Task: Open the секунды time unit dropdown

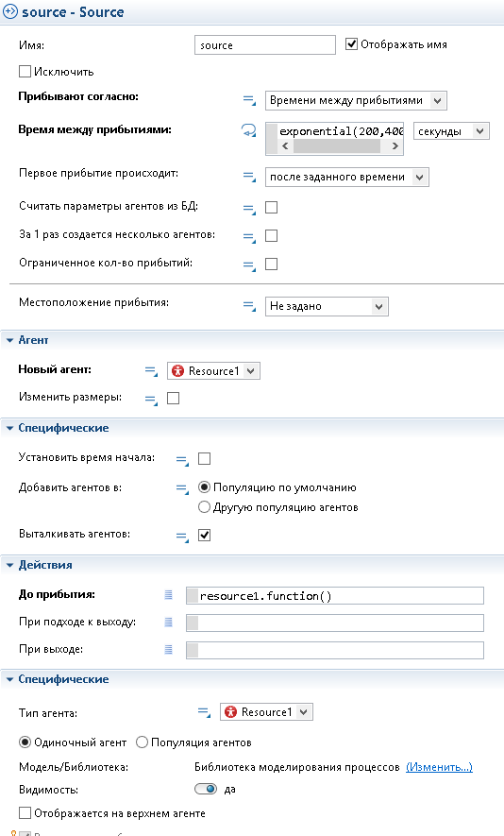Action: (451, 131)
